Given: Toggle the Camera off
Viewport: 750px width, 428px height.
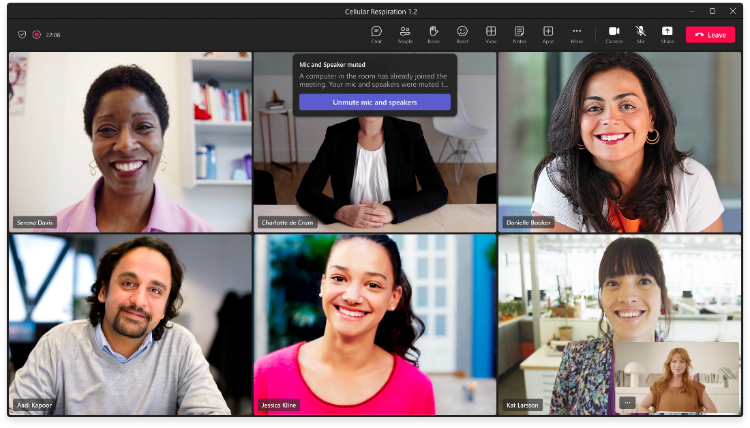Looking at the screenshot, I should (614, 34).
